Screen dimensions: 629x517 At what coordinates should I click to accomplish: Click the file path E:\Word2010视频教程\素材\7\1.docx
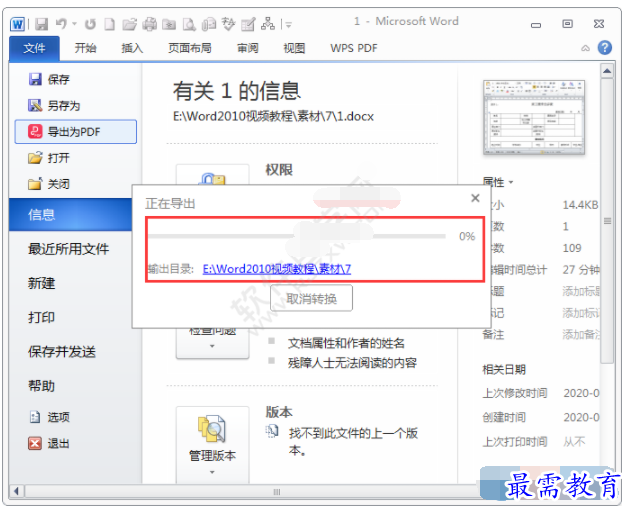coord(273,117)
